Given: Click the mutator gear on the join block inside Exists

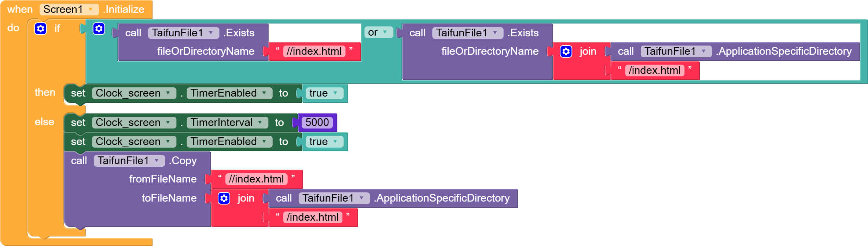Looking at the screenshot, I should (x=566, y=51).
